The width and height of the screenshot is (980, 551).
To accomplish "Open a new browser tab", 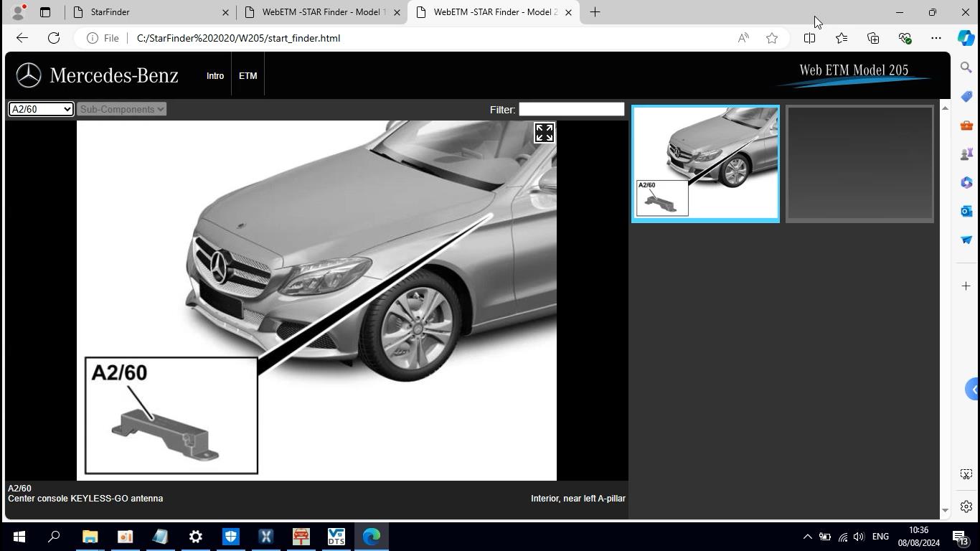I will pos(595,12).
